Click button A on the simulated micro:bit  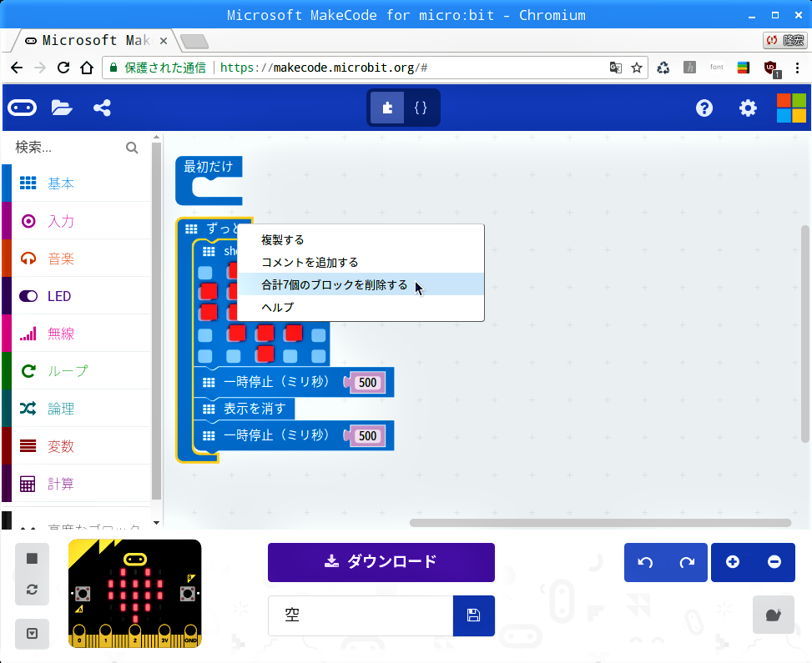83,594
